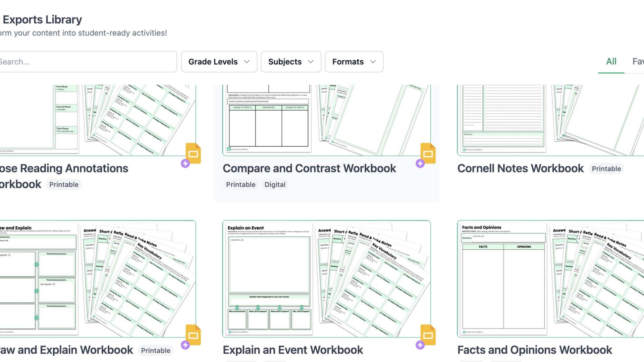
Task: Click the Google Slides export icon on Compare and Contrast Workbook
Action: point(428,154)
